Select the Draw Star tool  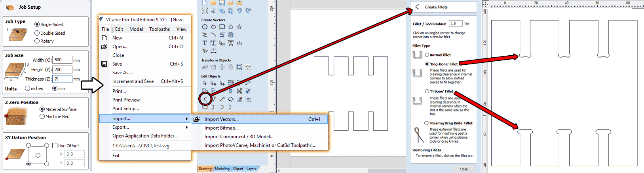tap(239, 26)
